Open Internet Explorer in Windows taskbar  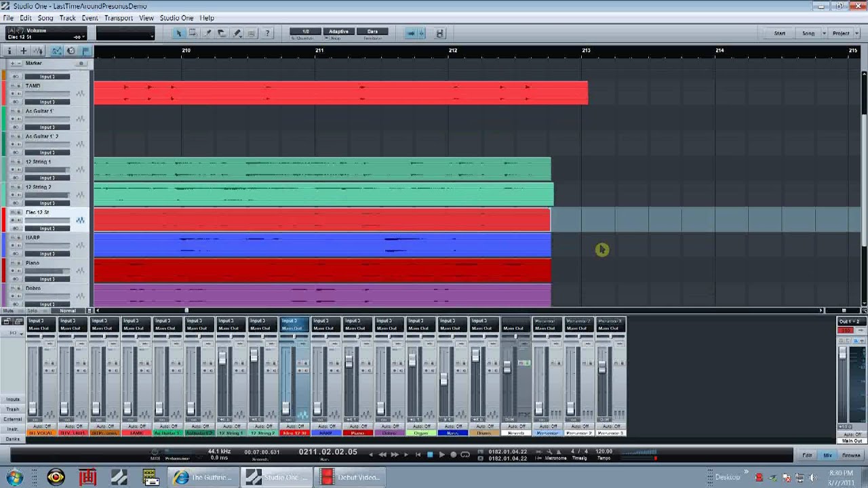pos(203,477)
